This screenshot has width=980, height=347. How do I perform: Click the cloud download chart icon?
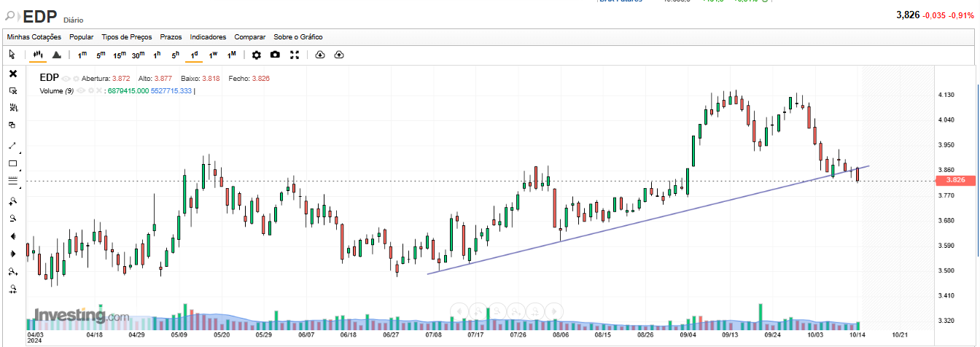(320, 55)
